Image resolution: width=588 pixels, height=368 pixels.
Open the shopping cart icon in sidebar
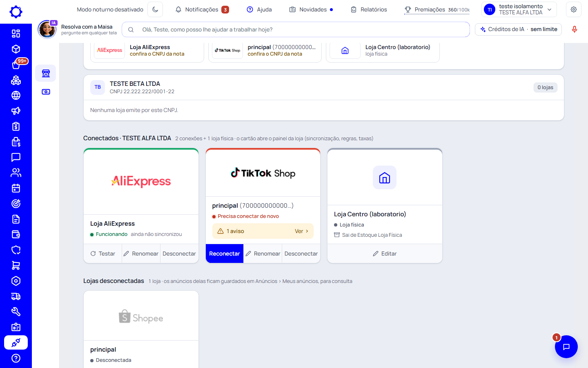(x=16, y=265)
